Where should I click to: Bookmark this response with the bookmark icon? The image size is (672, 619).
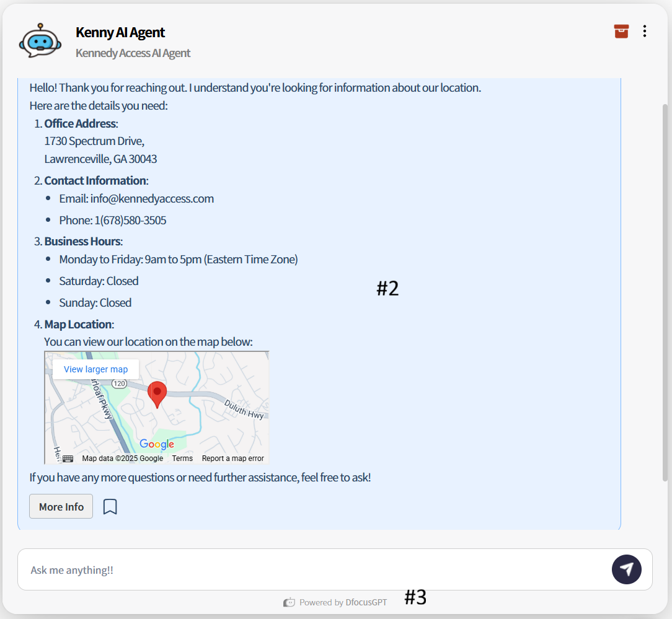(110, 507)
